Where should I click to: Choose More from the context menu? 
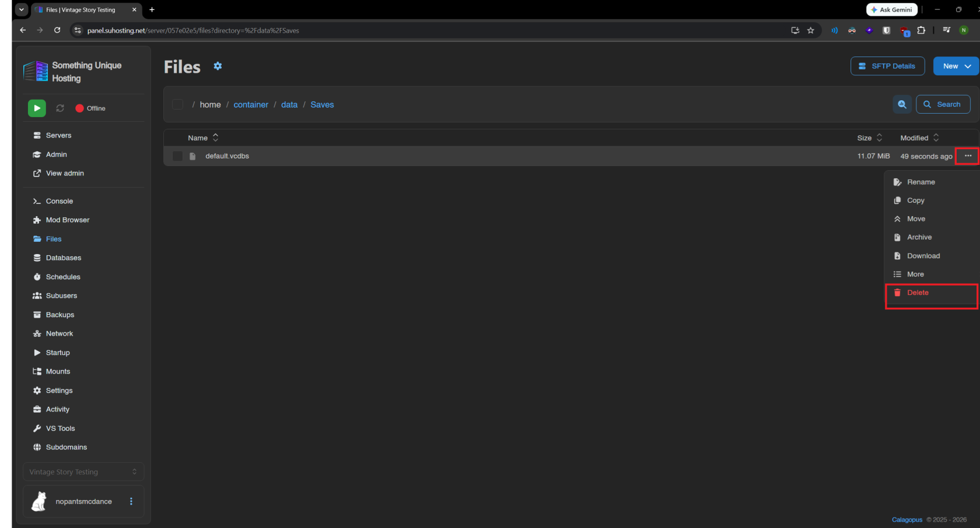coord(931,274)
